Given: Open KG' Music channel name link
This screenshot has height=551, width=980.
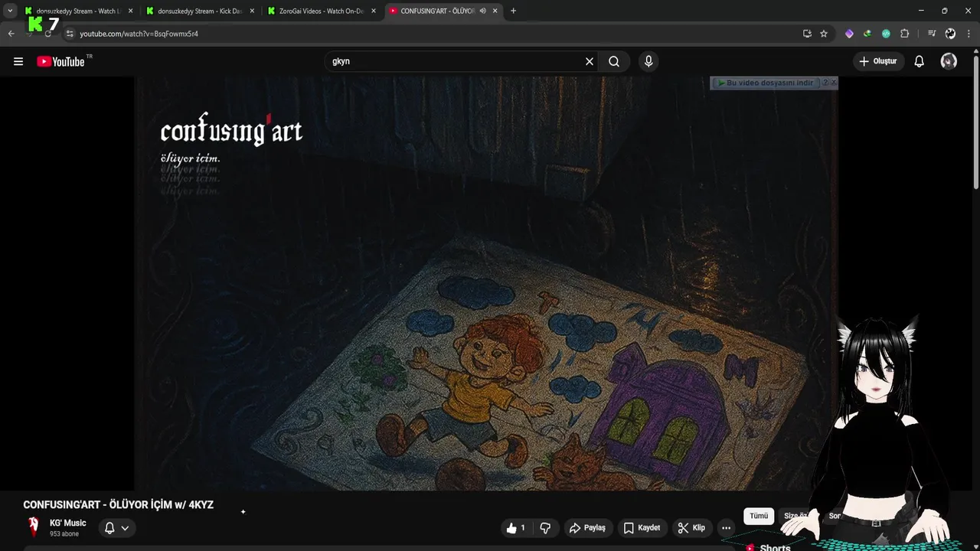Looking at the screenshot, I should [68, 523].
